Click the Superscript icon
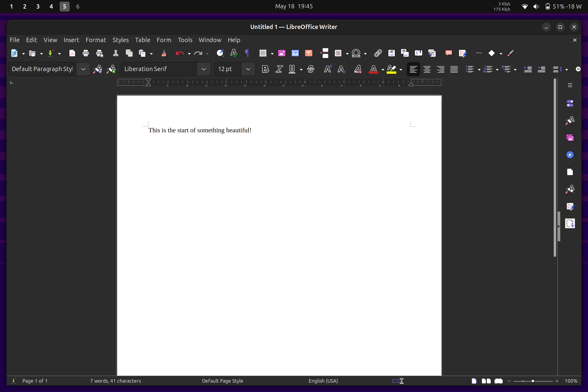This screenshot has height=392, width=588. click(x=327, y=69)
